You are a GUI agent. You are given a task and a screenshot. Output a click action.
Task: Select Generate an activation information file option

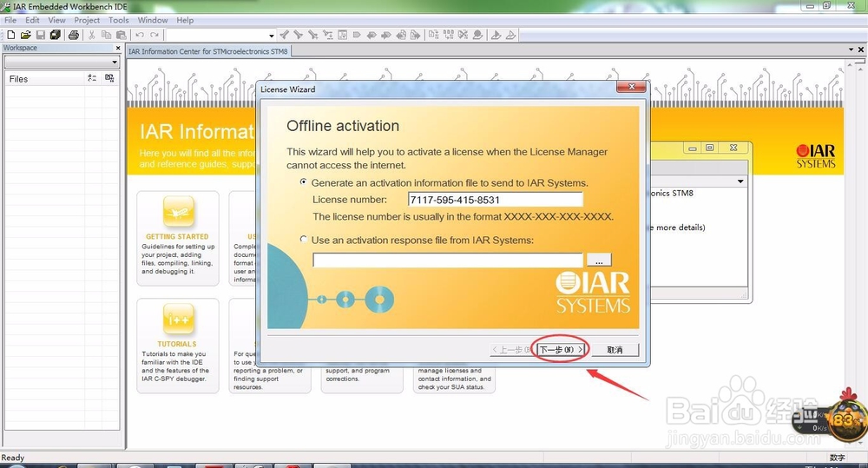(303, 181)
